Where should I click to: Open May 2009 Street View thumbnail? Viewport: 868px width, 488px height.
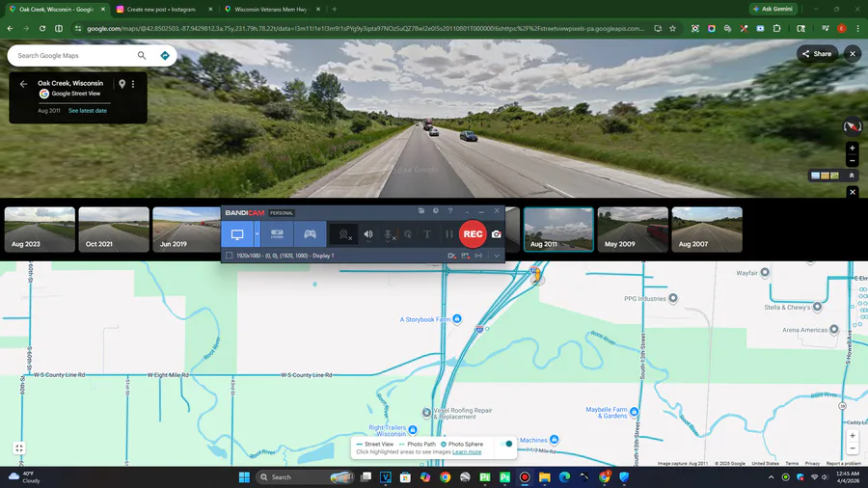[x=633, y=230]
